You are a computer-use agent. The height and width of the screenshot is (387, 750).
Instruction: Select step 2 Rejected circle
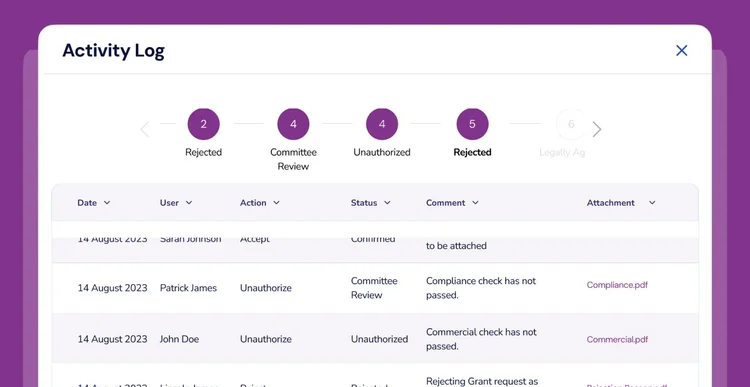(203, 124)
